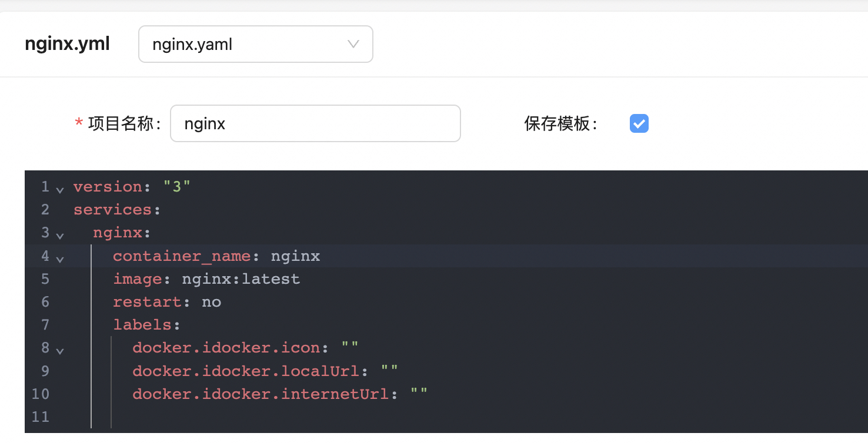This screenshot has width=868, height=443.
Task: Click the labels key in the editor
Action: (x=142, y=325)
